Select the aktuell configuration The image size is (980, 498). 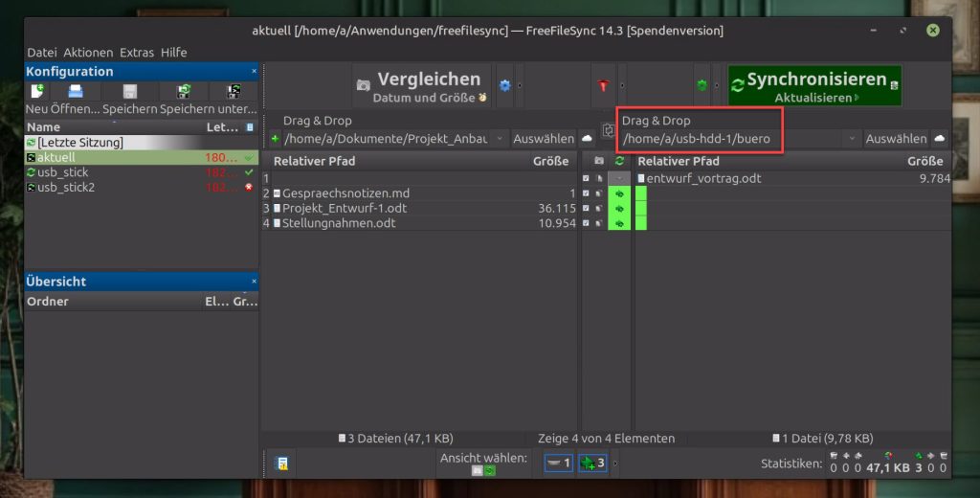point(142,158)
